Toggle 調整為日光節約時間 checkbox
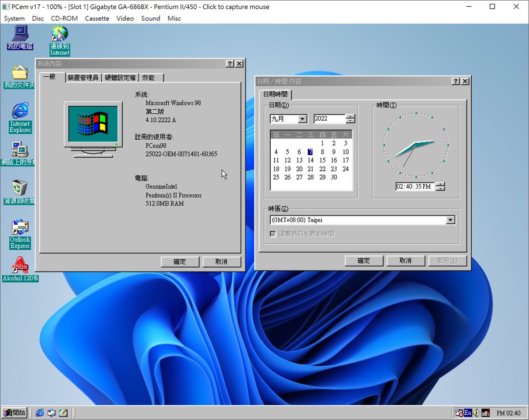 click(x=273, y=234)
